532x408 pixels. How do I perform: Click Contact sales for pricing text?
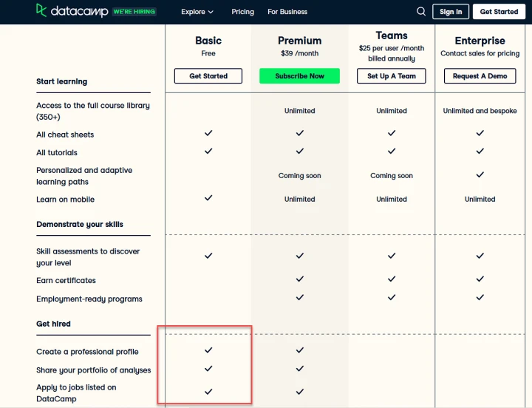coord(480,53)
